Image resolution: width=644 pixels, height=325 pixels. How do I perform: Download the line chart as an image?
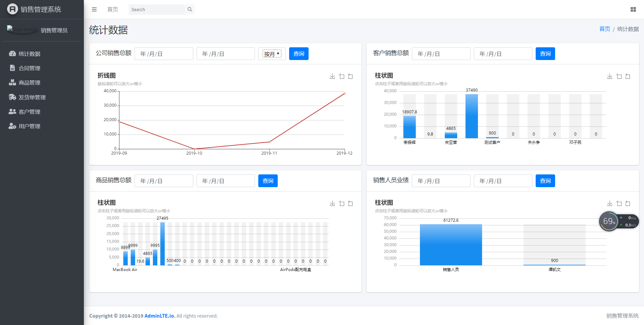(x=332, y=76)
